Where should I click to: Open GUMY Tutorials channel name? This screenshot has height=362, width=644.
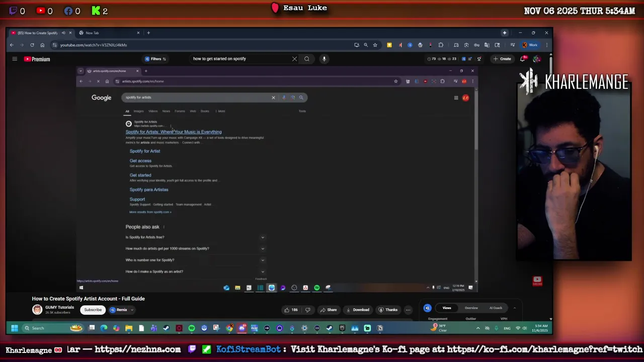pyautogui.click(x=59, y=308)
